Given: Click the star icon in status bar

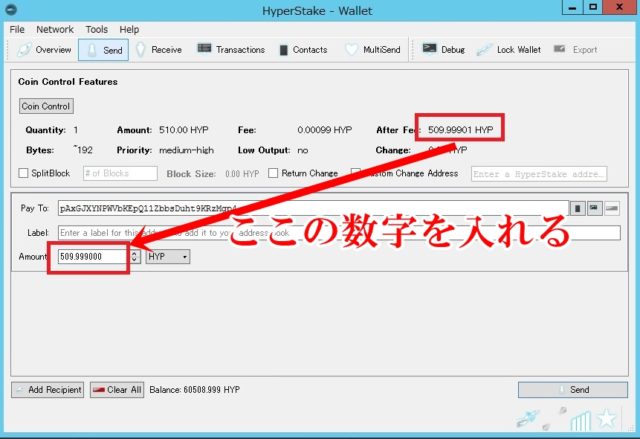Looking at the screenshot, I should tap(606, 418).
